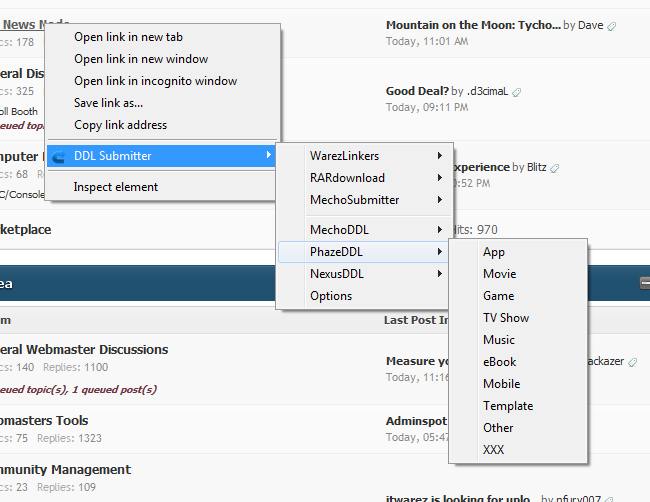Click the last-post icon beside .d3cimaL
The width and height of the screenshot is (650, 502).
pyautogui.click(x=517, y=92)
